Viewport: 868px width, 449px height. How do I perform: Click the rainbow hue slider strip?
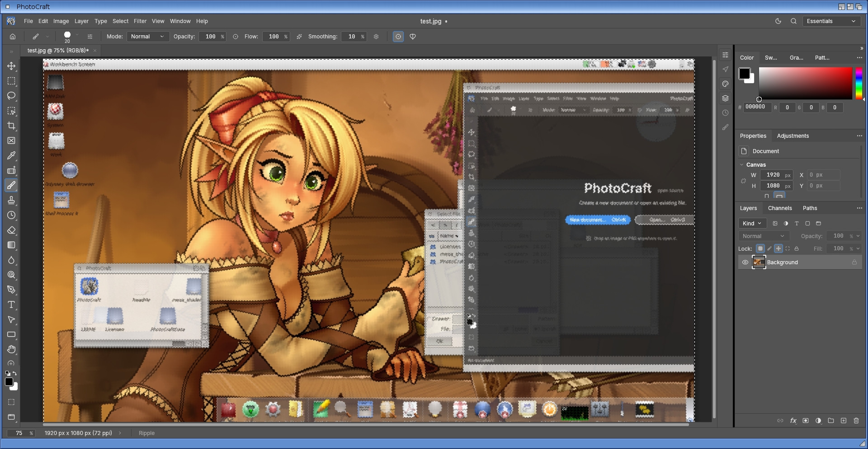(x=859, y=83)
